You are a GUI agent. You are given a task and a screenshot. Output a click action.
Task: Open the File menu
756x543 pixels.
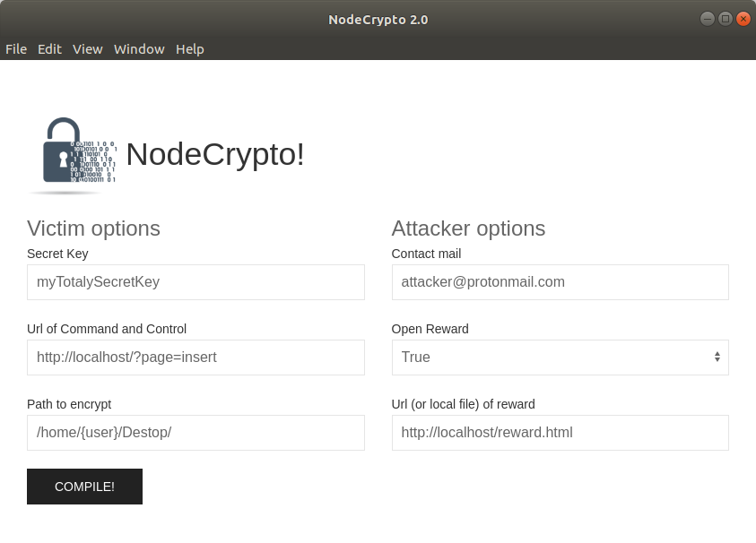pyautogui.click(x=16, y=49)
